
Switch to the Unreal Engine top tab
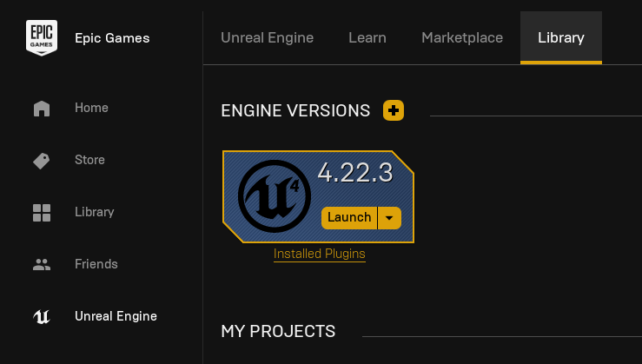[267, 37]
